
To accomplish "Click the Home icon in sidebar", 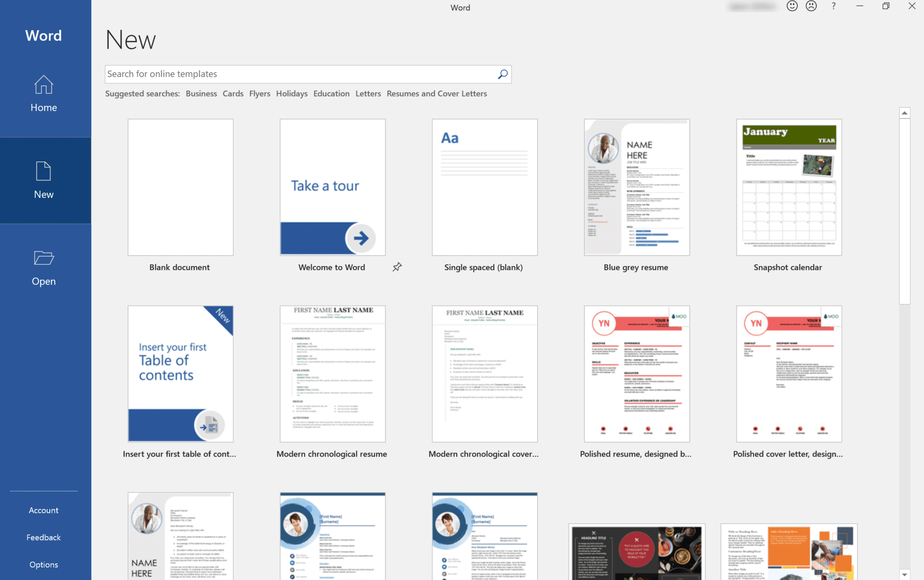I will click(x=43, y=93).
